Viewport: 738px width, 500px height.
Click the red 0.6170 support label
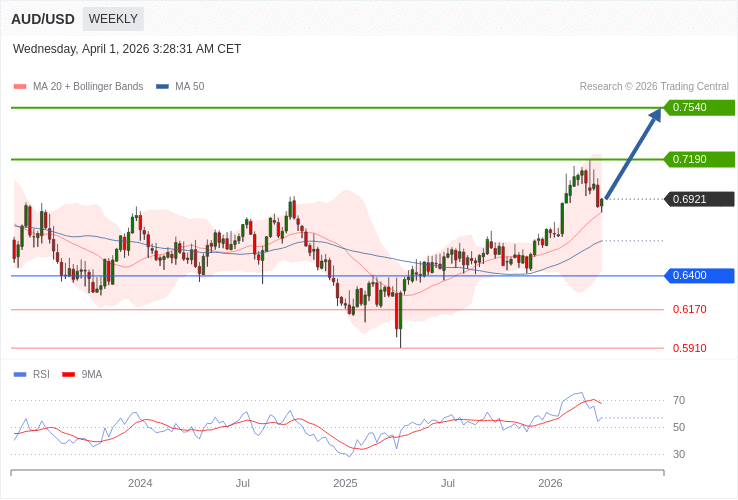coord(689,310)
